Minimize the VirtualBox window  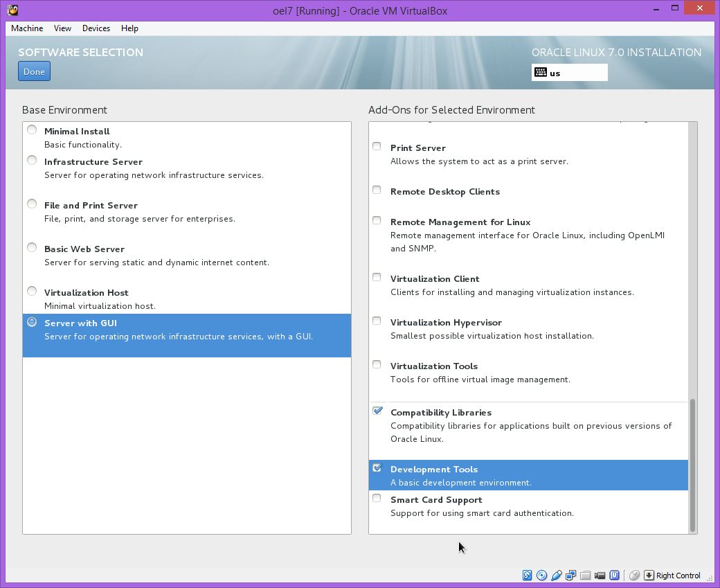[x=656, y=8]
